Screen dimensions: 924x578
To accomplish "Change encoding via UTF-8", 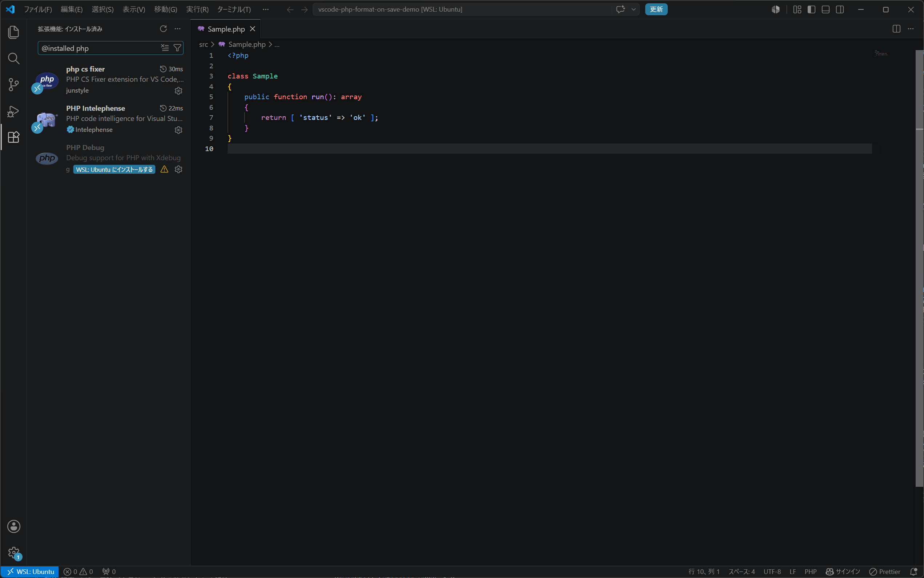I will point(772,571).
